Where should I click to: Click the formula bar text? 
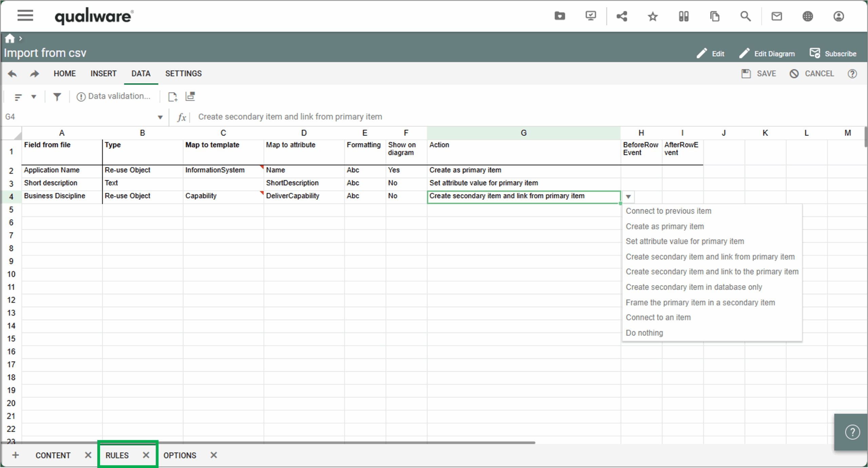[290, 117]
